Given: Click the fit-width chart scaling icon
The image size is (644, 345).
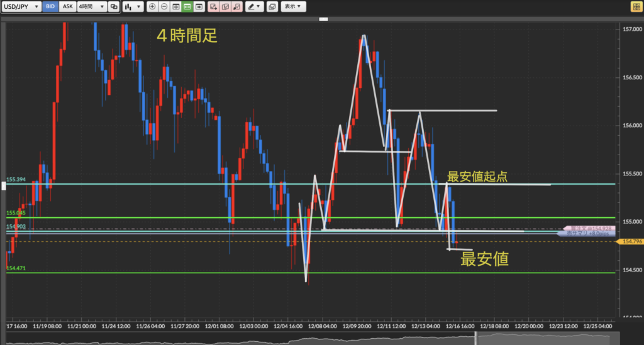Looking at the screenshot, I should click(175, 6).
